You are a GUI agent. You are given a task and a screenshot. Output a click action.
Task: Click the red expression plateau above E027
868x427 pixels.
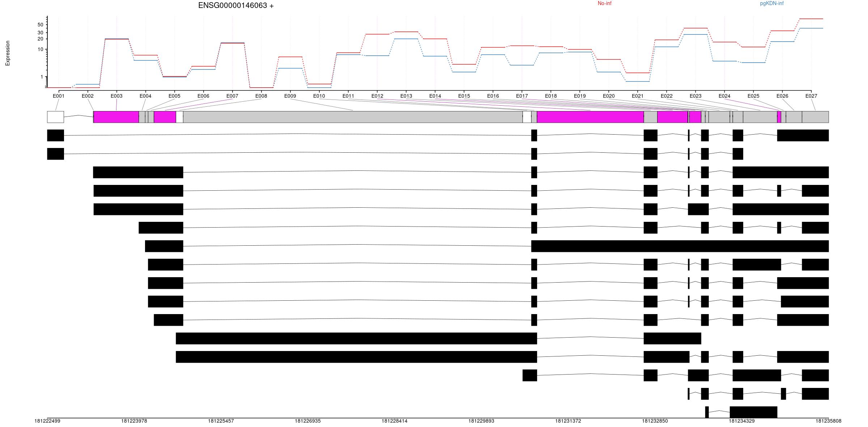[811, 19]
